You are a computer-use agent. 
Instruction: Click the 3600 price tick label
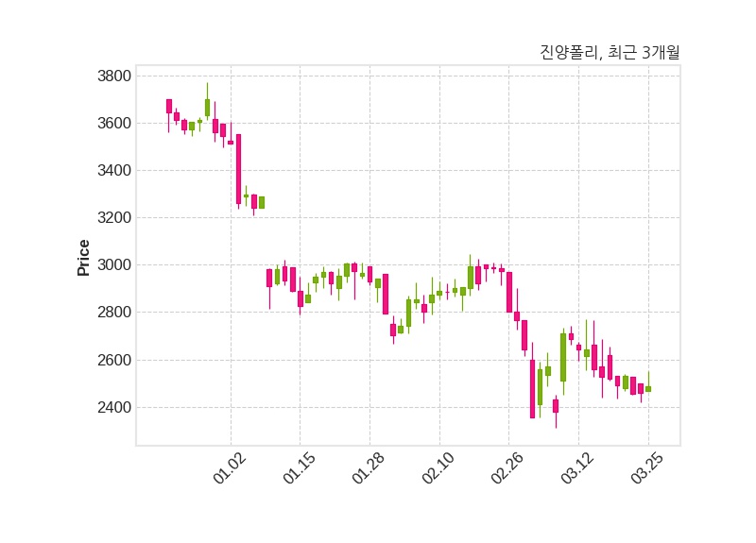[114, 123]
